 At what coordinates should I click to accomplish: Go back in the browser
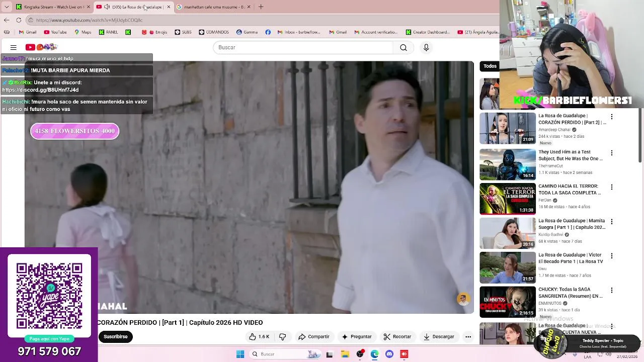click(x=7, y=20)
